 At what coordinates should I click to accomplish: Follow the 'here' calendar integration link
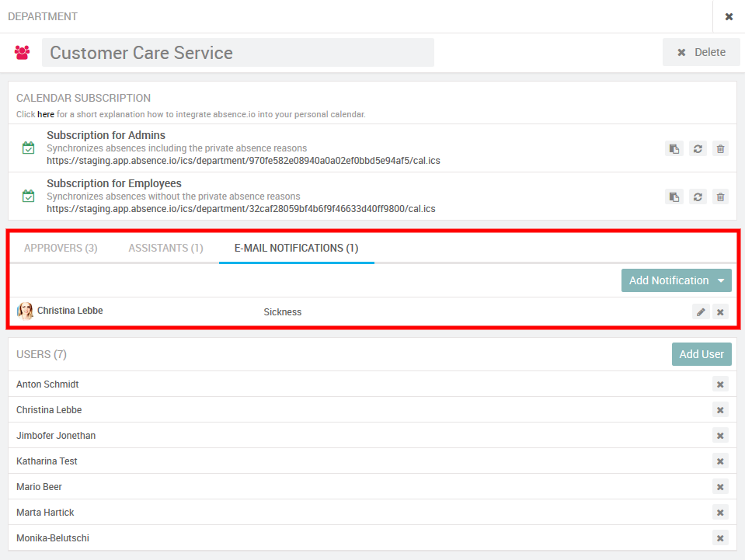46,114
